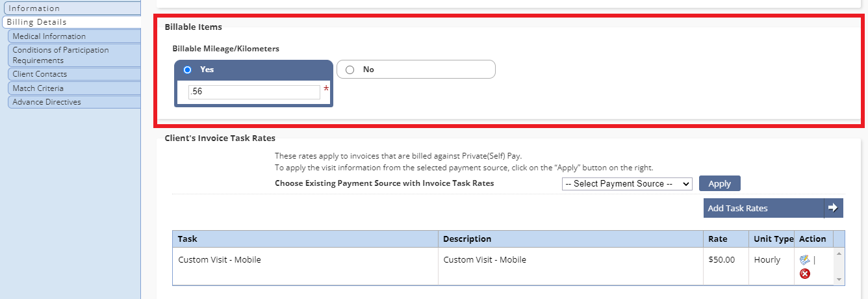Go to Medical Information section
The image size is (868, 299).
click(x=74, y=36)
